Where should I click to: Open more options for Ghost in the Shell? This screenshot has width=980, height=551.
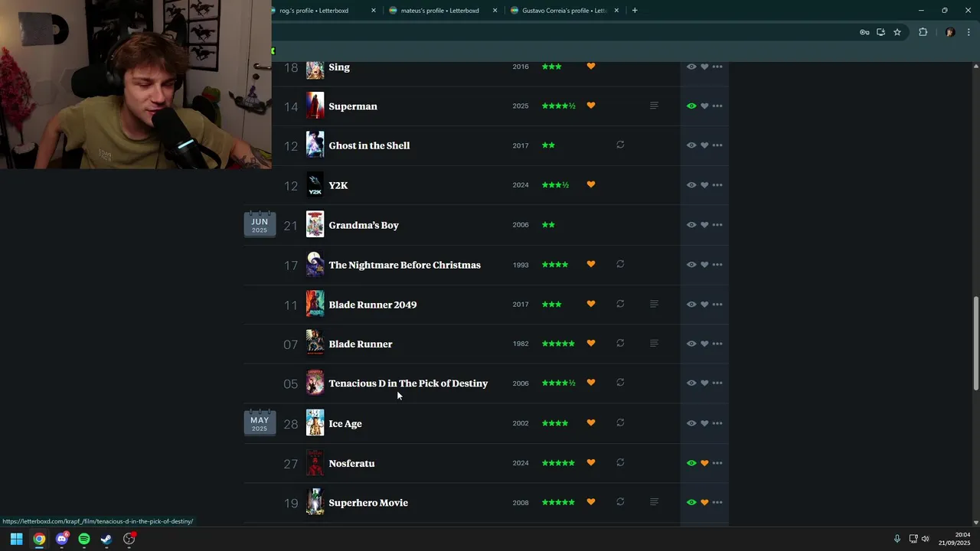717,145
